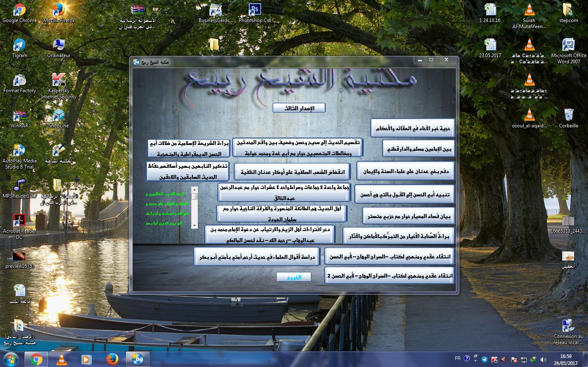Click the text box scroll down arrow
Image resolution: width=588 pixels, height=367 pixels.
click(195, 225)
